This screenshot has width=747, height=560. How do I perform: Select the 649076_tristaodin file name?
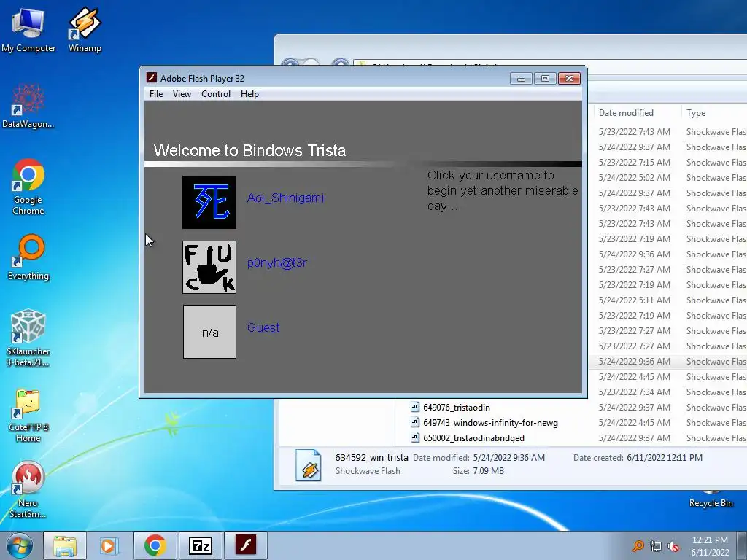457,408
